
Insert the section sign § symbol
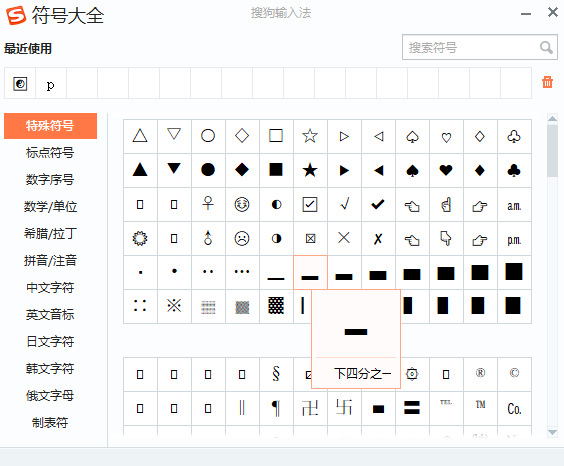pos(276,374)
